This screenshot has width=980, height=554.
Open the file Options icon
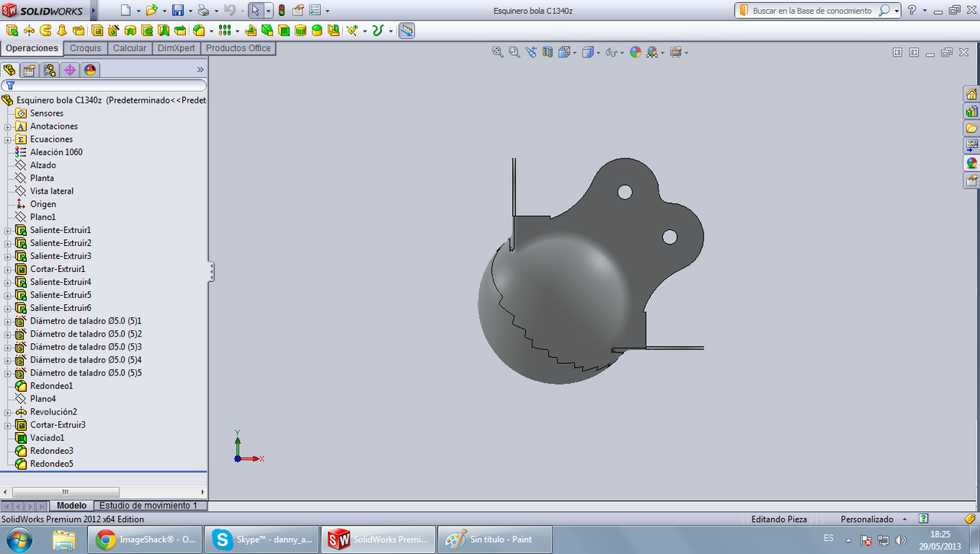[x=315, y=11]
